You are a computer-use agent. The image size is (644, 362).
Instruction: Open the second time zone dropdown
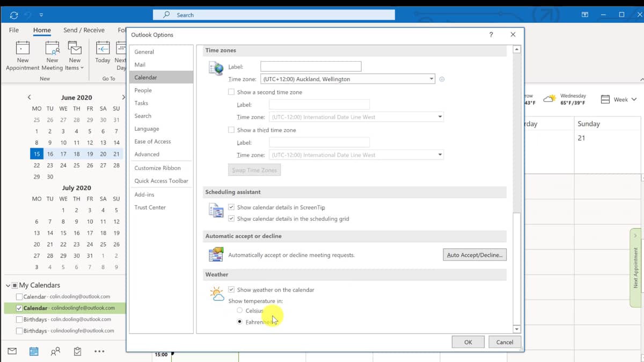pyautogui.click(x=440, y=117)
